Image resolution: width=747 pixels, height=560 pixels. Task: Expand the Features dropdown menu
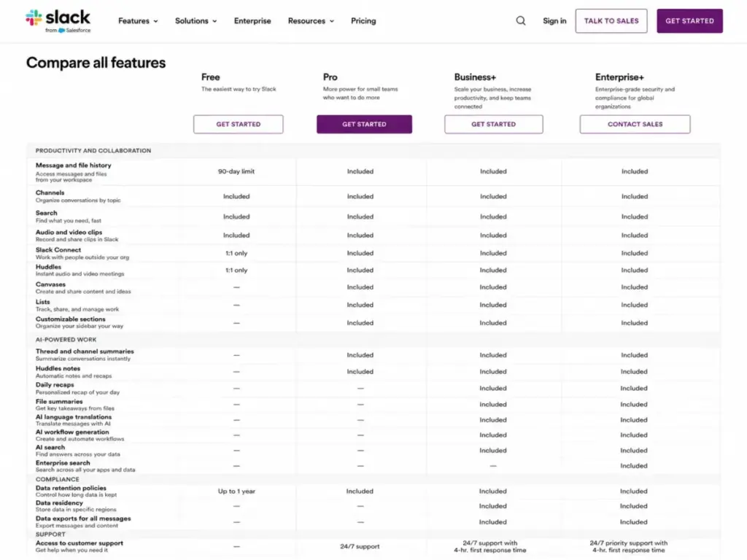(x=138, y=21)
